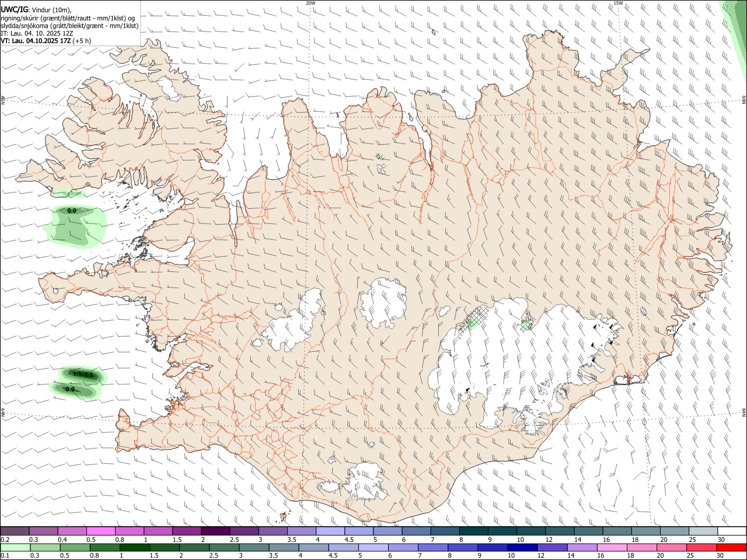Pick the light pink 16 swatch in the lower legend

click(612, 547)
